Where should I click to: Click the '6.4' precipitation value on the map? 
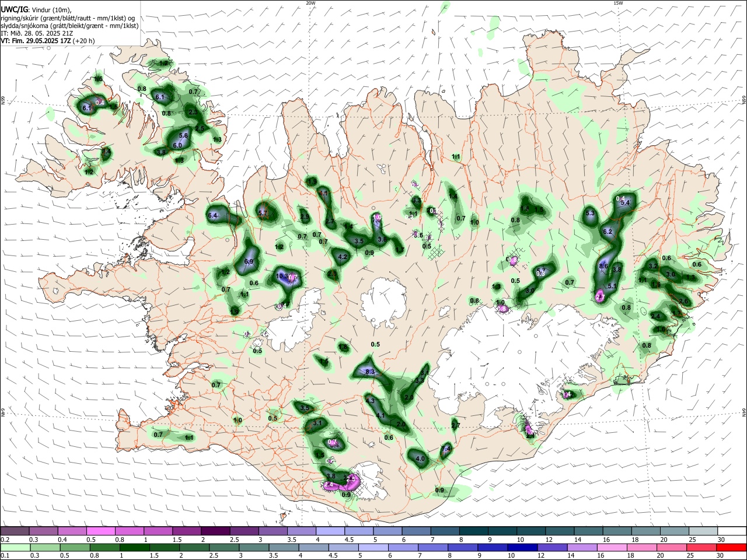tap(212, 216)
